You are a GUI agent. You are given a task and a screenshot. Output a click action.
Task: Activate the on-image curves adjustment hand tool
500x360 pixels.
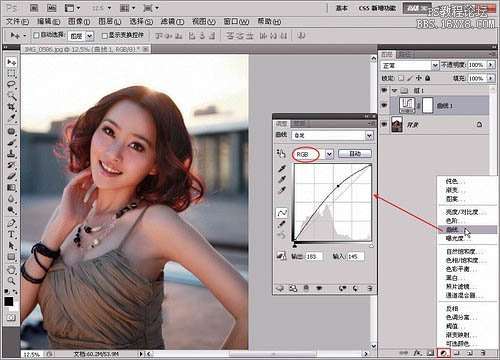[x=281, y=153]
